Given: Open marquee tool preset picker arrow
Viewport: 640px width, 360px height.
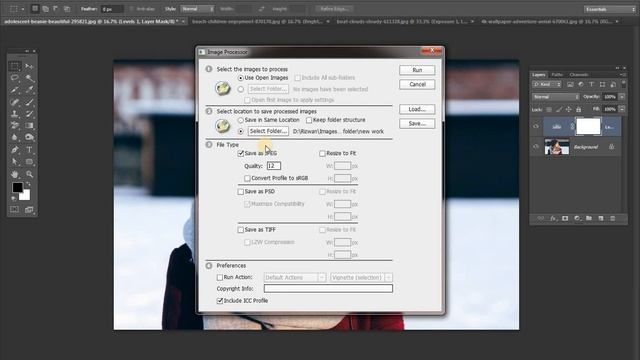Looking at the screenshot, I should pyautogui.click(x=23, y=9).
